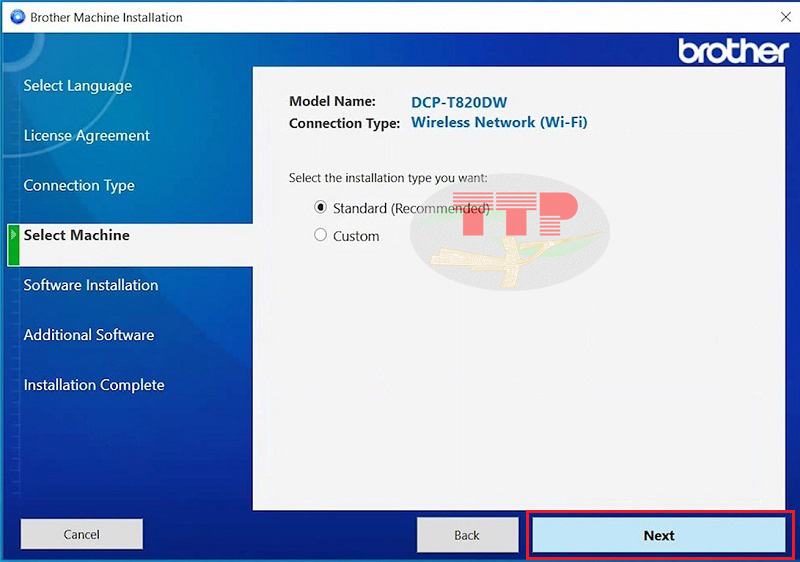Click the Wireless Network (Wi-Fi) connection text
The image size is (800, 562).
(x=499, y=122)
